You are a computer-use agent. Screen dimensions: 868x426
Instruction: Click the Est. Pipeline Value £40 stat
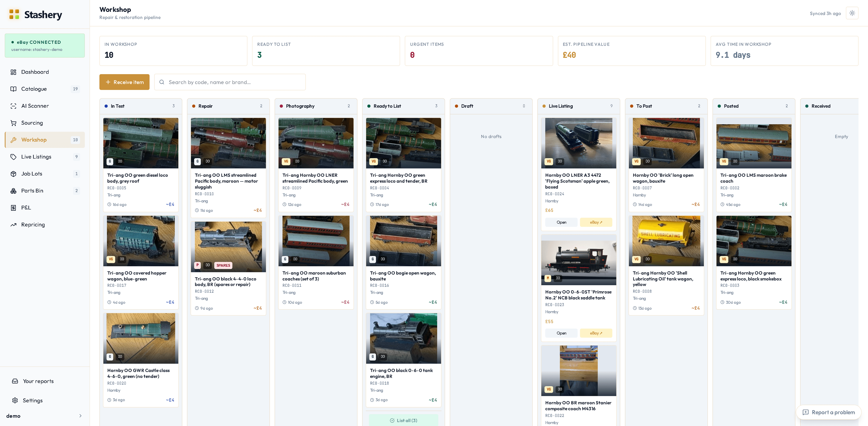(632, 51)
